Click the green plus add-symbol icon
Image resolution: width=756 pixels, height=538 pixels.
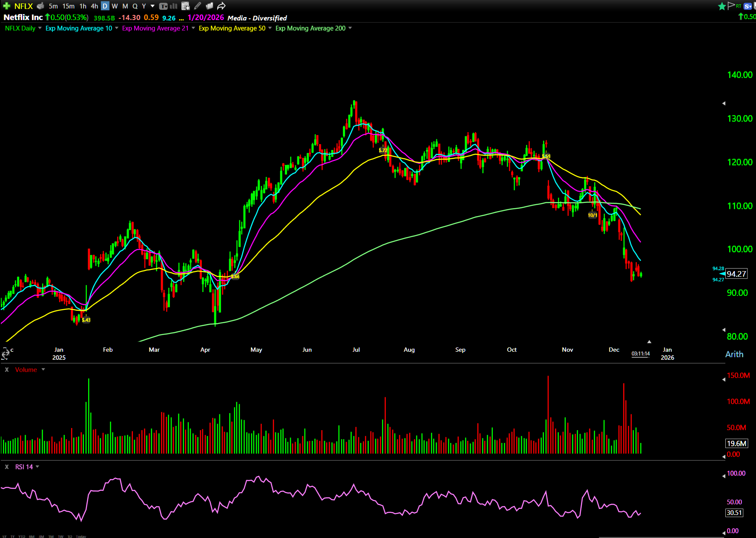click(6, 6)
